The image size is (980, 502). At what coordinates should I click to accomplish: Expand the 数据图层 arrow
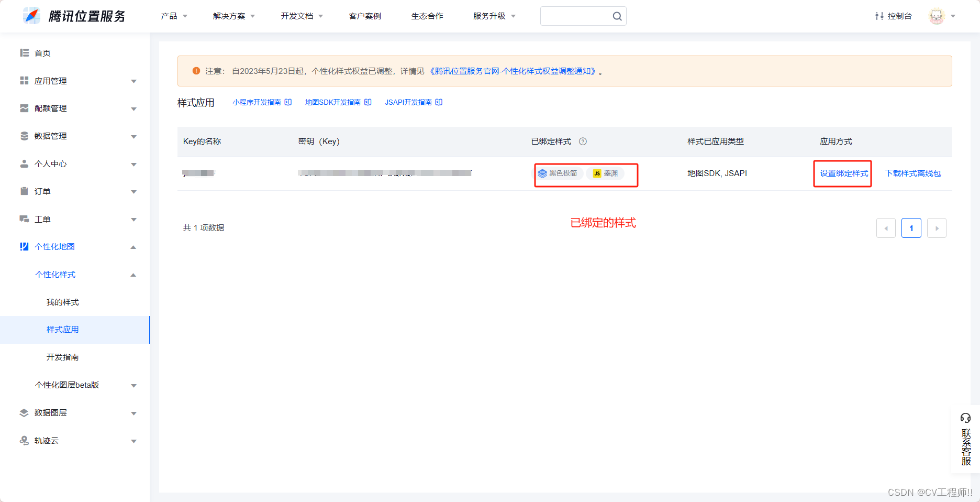click(x=133, y=413)
